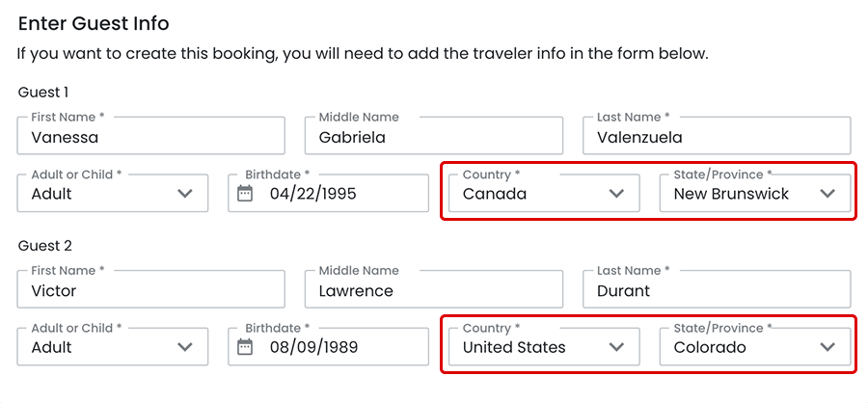Focus the First Name field containing Vanessa
868x403 pixels.
(x=151, y=137)
